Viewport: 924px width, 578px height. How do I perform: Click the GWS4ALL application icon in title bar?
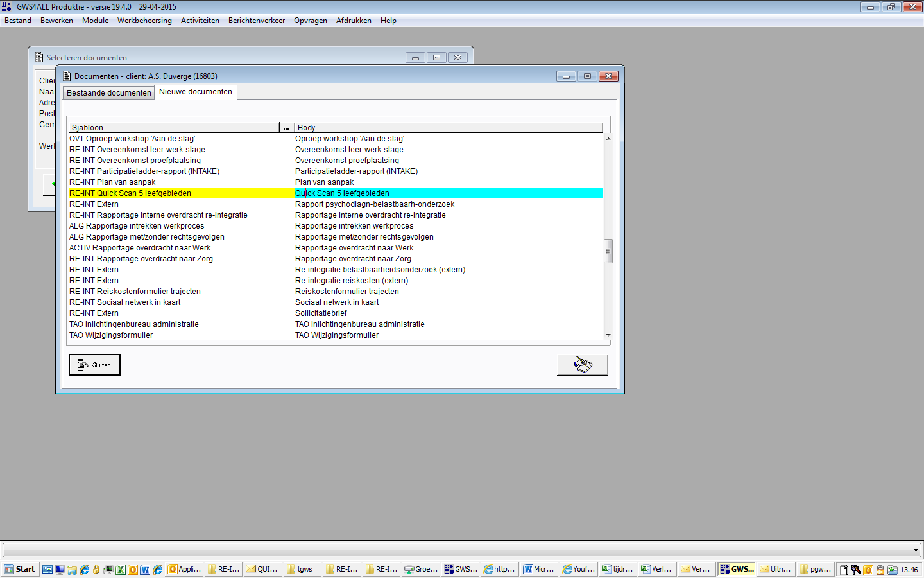coord(6,6)
